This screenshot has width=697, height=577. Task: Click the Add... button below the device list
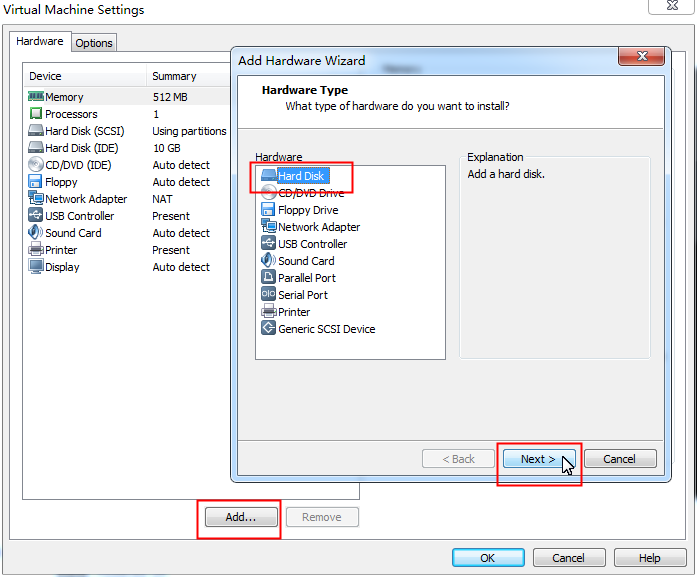[x=240, y=517]
